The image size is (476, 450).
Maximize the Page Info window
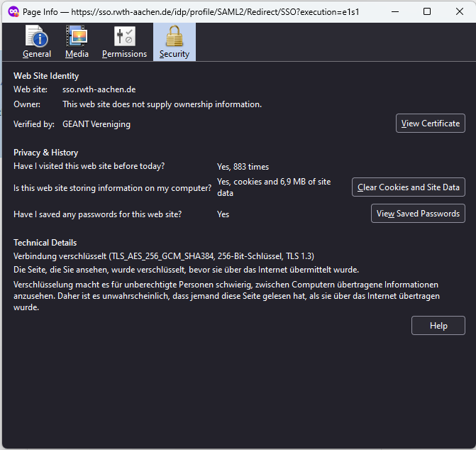pos(426,11)
